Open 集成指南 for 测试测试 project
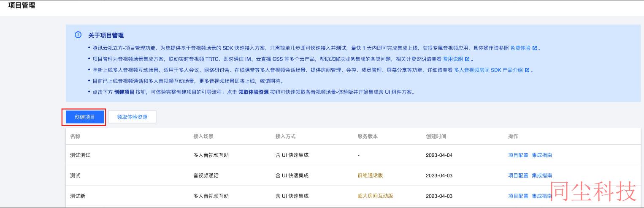This screenshot has height=208, width=644. point(542,155)
